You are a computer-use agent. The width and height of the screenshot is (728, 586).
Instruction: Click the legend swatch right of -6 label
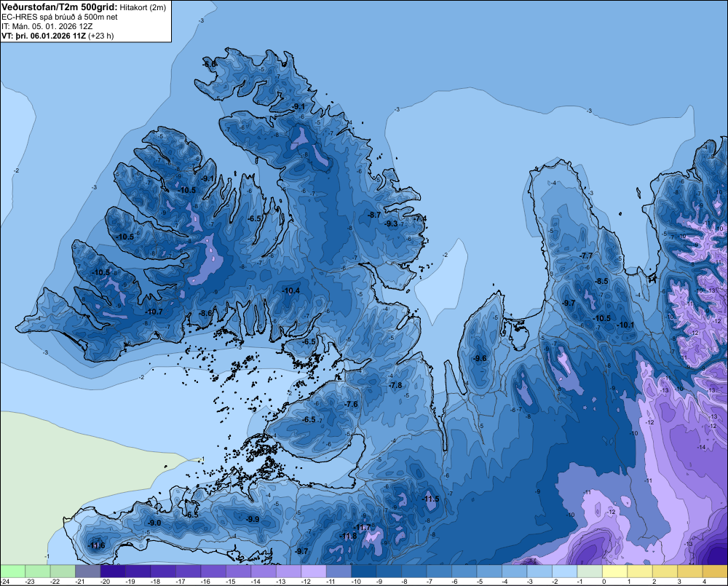(464, 571)
